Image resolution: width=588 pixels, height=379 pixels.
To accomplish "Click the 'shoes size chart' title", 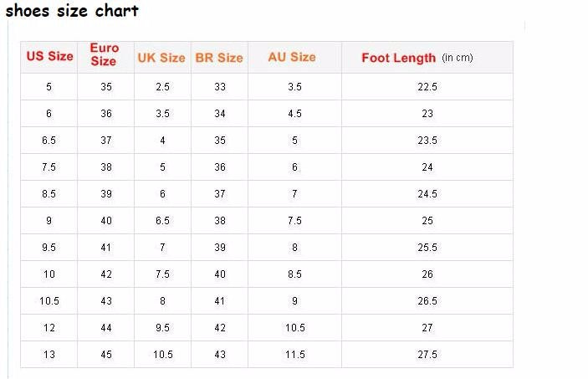I will tap(72, 11).
